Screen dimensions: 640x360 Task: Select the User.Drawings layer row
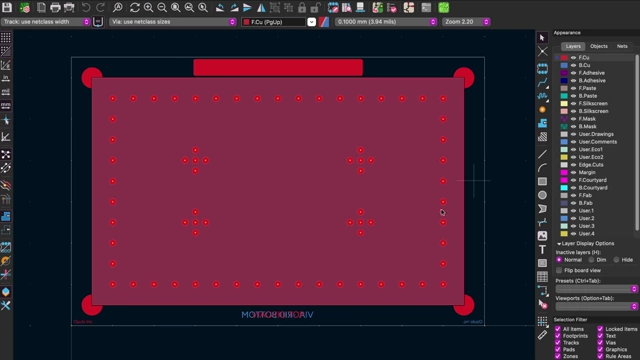(595, 134)
